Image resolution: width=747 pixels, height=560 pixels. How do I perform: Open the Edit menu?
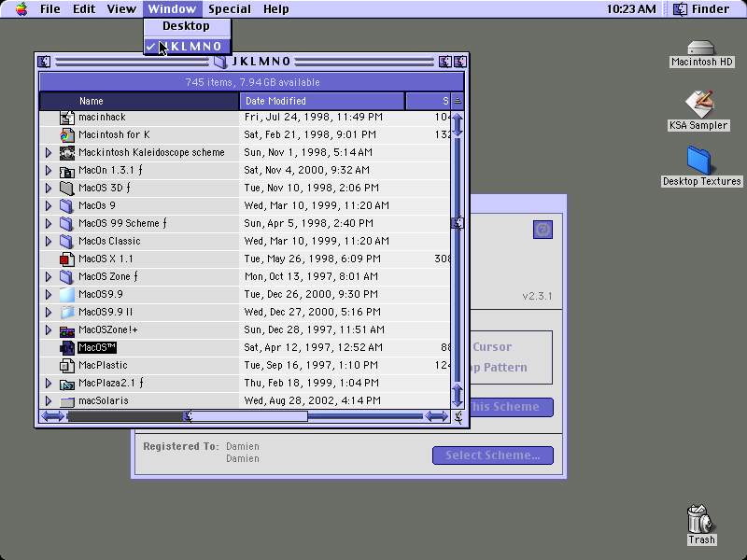pyautogui.click(x=84, y=9)
